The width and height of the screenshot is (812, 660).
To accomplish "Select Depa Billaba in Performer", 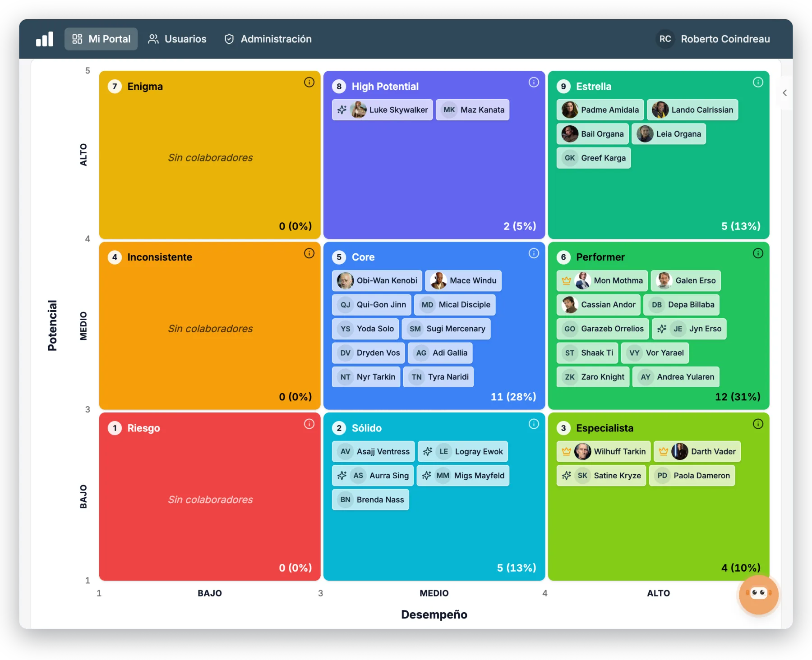I will coord(682,305).
